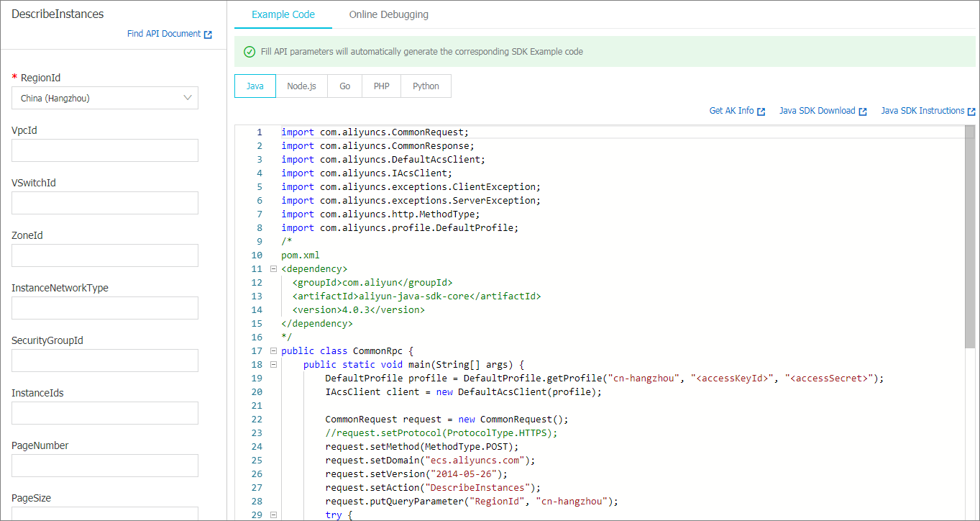The image size is (980, 521).
Task: Select the Python language tab
Action: click(426, 86)
